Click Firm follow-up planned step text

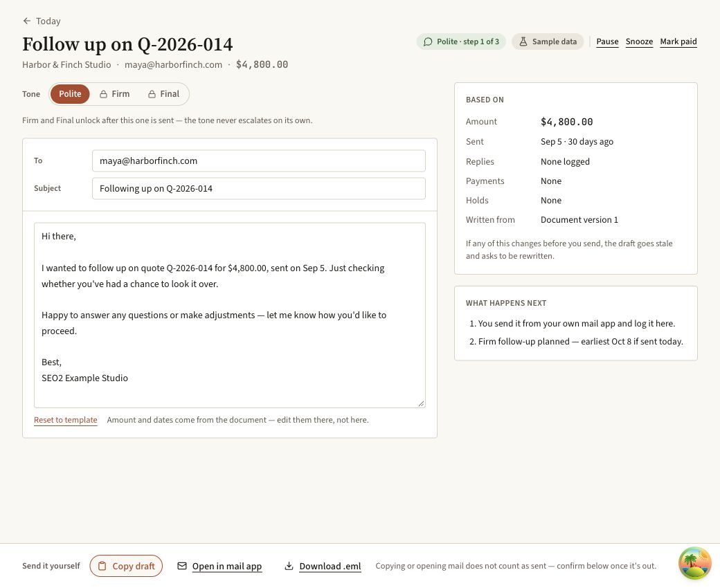[x=580, y=342]
